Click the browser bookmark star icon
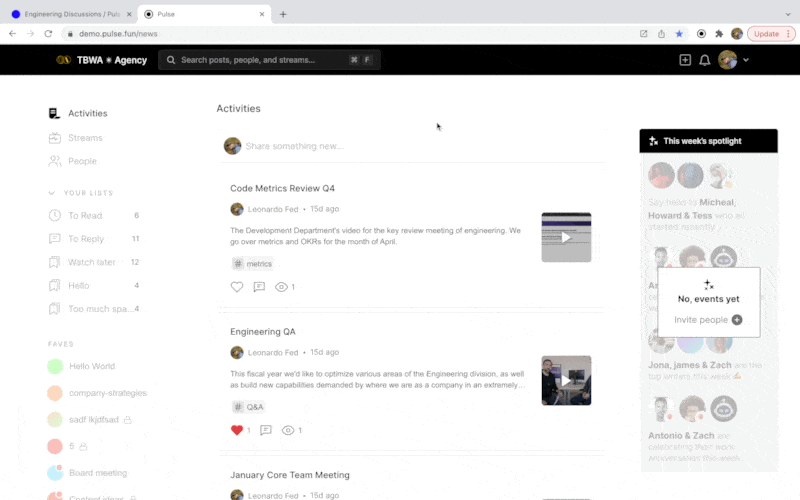The height and width of the screenshot is (500, 800). [679, 33]
